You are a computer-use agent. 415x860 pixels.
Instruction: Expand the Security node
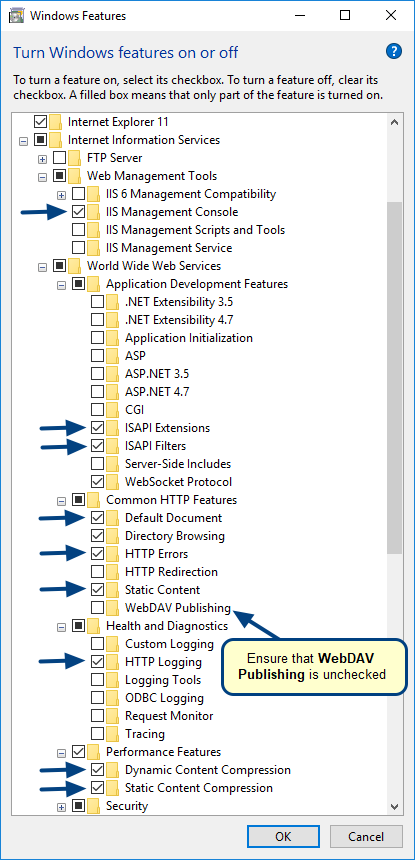coord(61,806)
